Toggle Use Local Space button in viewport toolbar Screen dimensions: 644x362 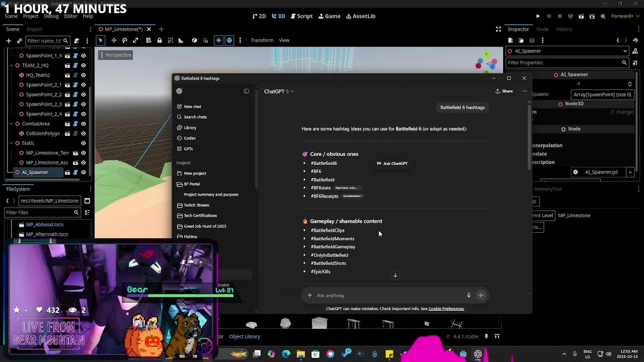(x=194, y=40)
